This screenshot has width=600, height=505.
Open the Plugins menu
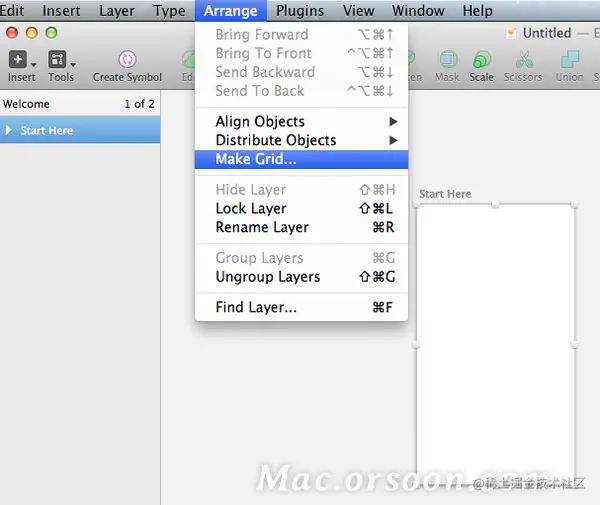[300, 11]
